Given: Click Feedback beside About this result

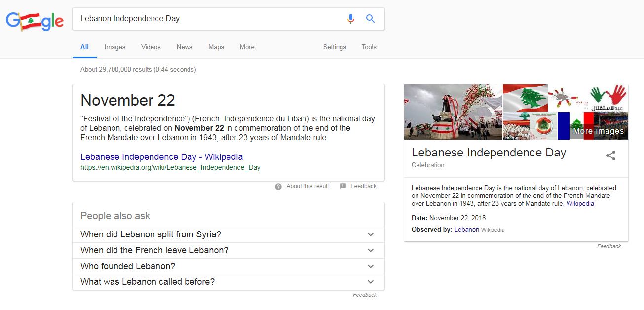Looking at the screenshot, I should [x=363, y=186].
